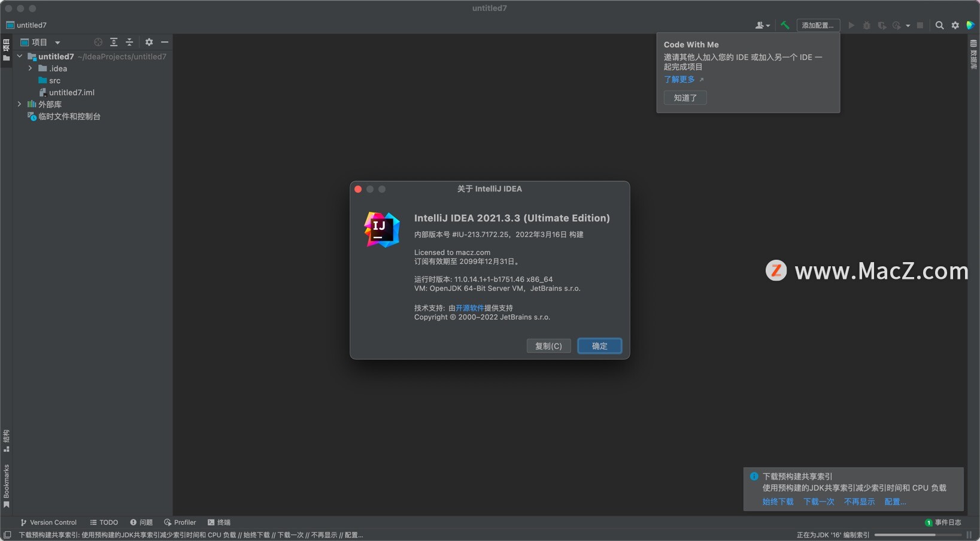Open the 事件日志 event log
980x541 pixels.
(943, 522)
